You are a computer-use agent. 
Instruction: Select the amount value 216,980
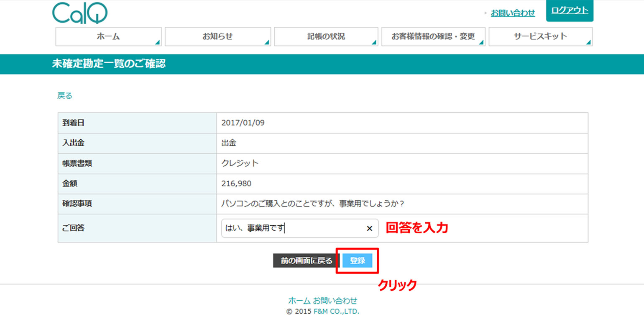pos(236,183)
